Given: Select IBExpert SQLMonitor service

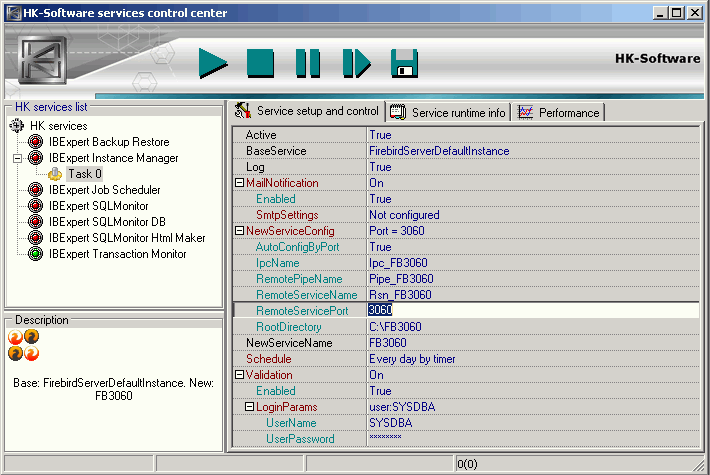Looking at the screenshot, I should coord(99,206).
